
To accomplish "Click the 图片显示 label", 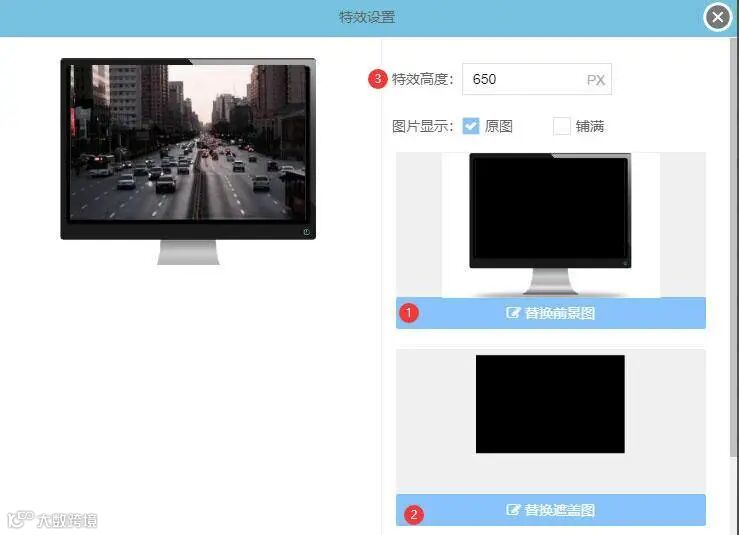I will pyautogui.click(x=423, y=126).
